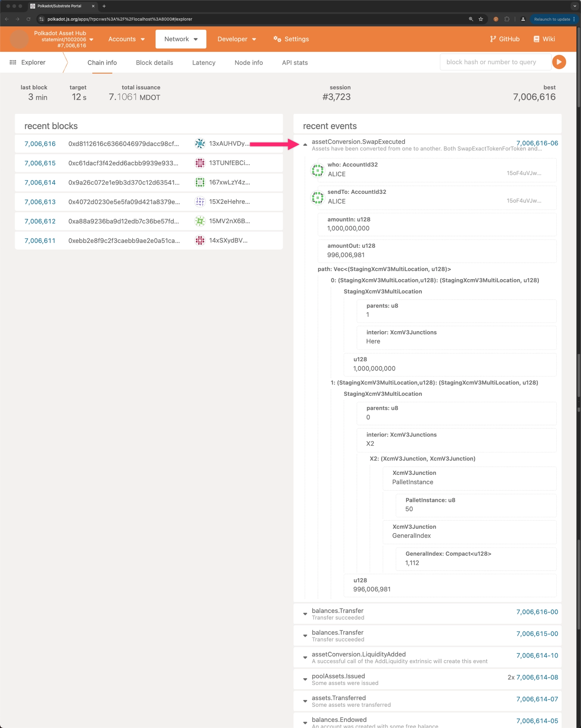This screenshot has height=728, width=581.
Task: Open the Developer dropdown menu
Action: [236, 39]
